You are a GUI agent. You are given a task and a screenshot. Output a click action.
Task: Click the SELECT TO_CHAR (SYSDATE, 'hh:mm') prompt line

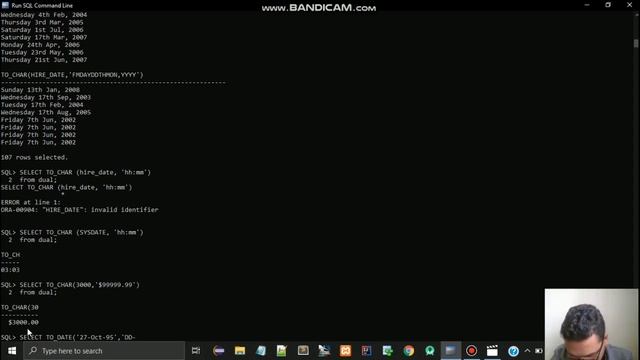click(72, 232)
